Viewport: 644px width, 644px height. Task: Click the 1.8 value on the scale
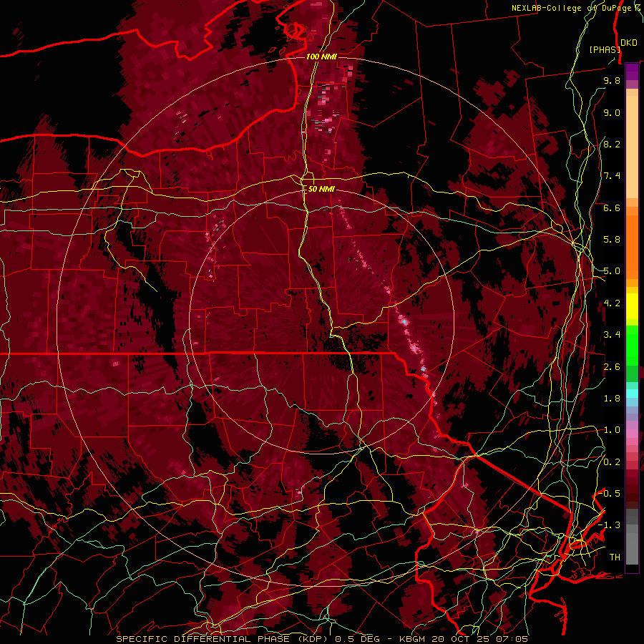click(x=612, y=399)
